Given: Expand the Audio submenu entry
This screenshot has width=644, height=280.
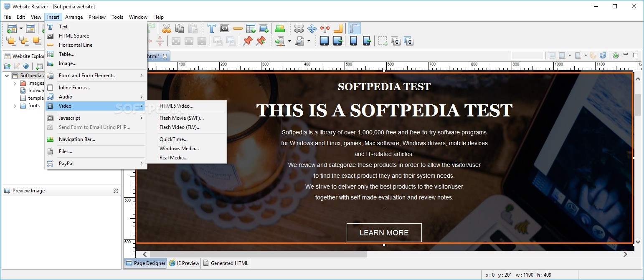Looking at the screenshot, I should pos(96,97).
